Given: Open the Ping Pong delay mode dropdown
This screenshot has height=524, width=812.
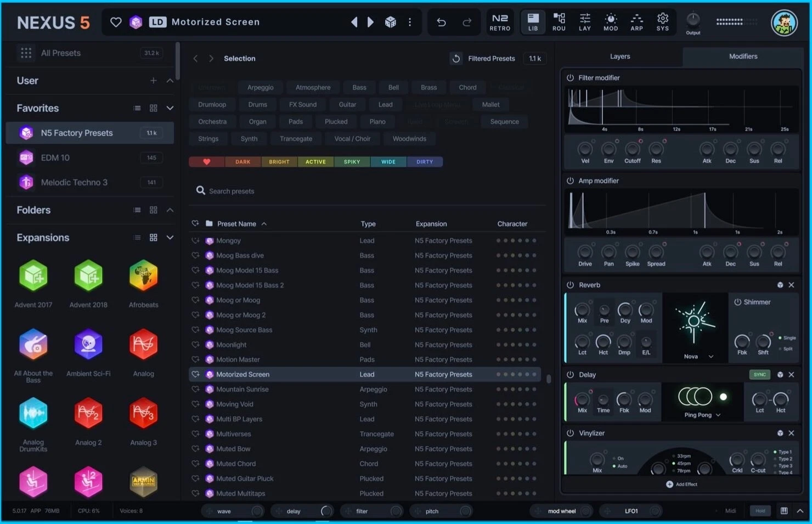Looking at the screenshot, I should tap(702, 415).
